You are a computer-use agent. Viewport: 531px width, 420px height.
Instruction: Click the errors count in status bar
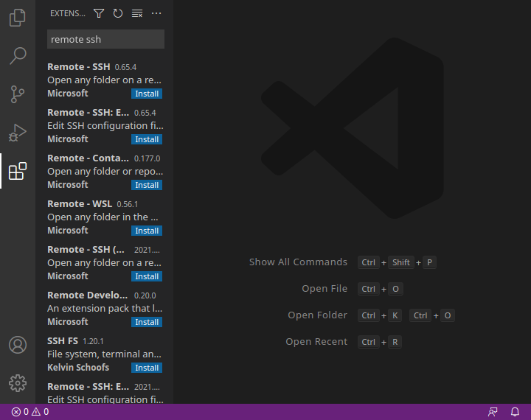pos(21,412)
